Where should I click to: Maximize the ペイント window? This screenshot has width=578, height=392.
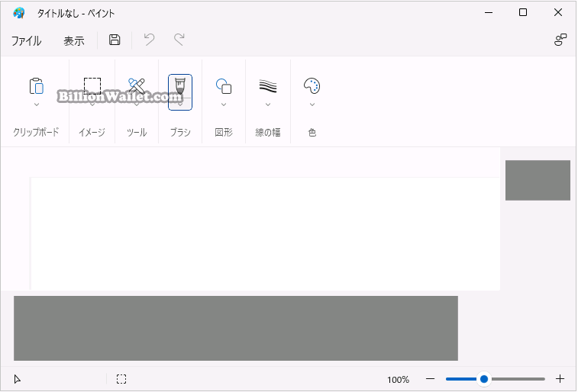[523, 12]
